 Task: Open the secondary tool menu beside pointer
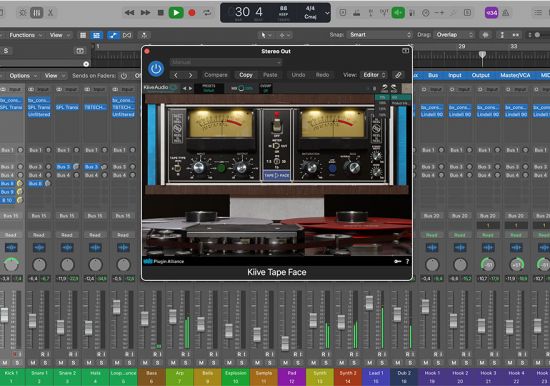(284, 35)
